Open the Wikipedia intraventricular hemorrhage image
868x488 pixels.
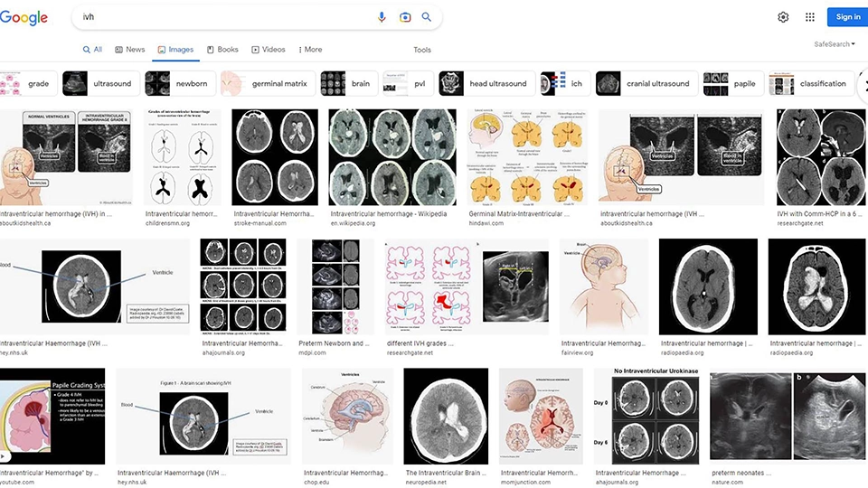(x=392, y=157)
